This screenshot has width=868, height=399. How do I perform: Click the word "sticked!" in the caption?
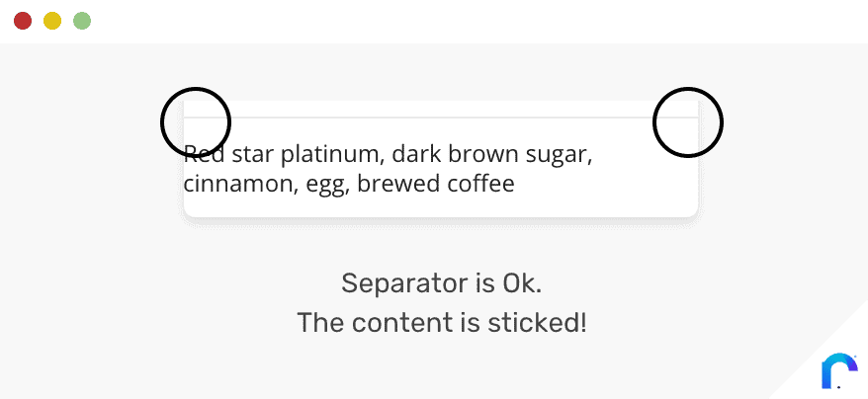(x=537, y=323)
